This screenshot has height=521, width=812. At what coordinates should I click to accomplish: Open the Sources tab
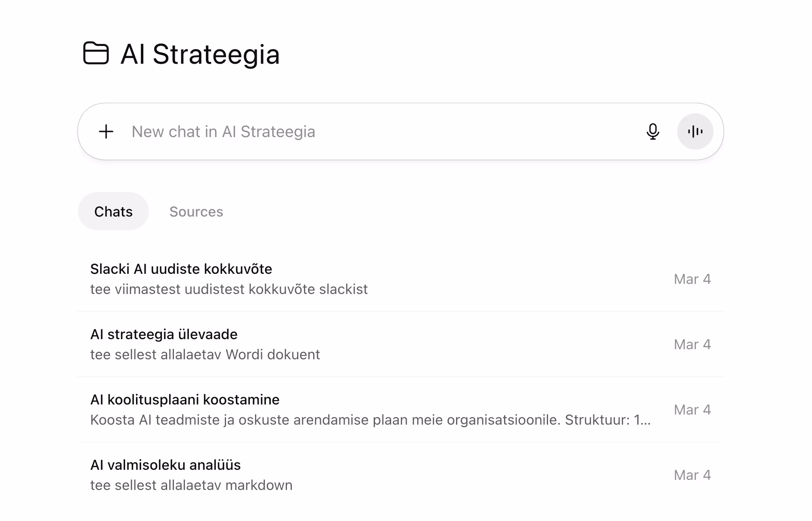[196, 211]
